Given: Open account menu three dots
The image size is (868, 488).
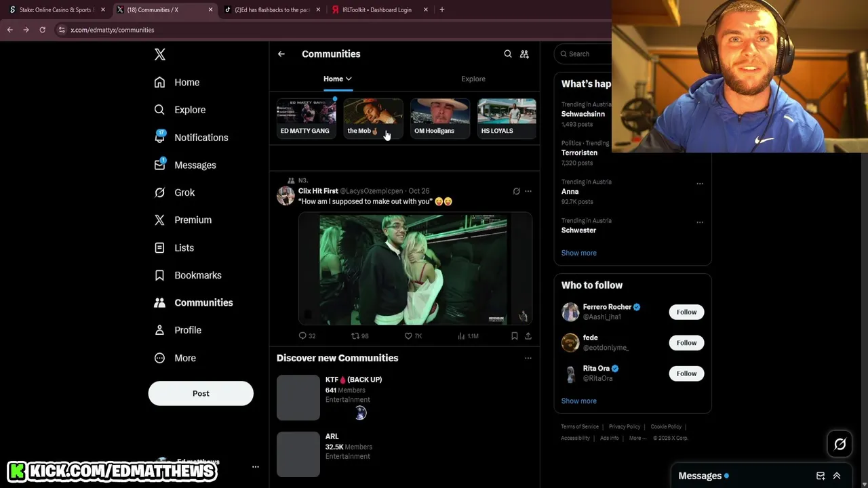Looking at the screenshot, I should pos(256,467).
